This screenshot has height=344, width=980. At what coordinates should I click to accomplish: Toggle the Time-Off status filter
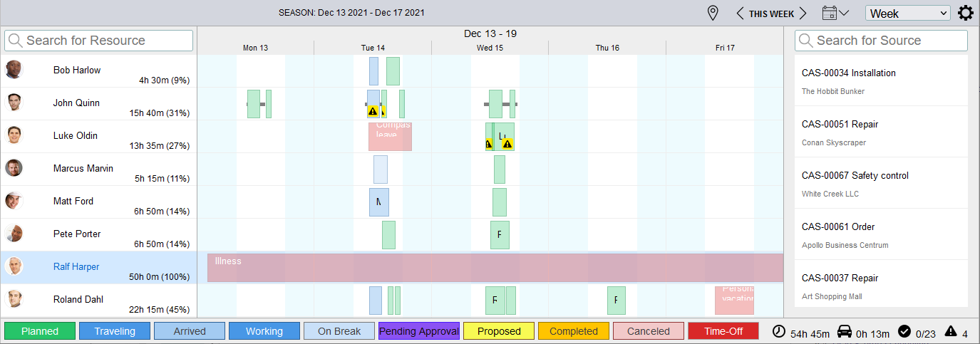pos(723,331)
